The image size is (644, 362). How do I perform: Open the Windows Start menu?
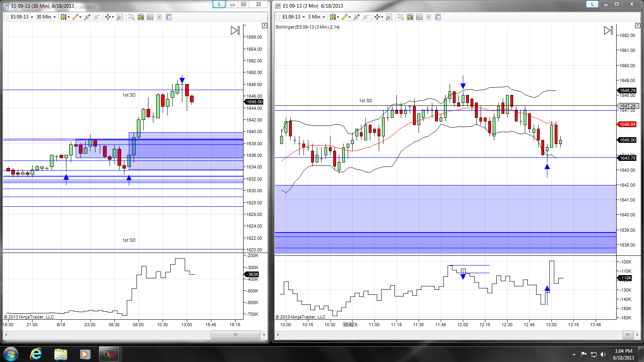(10, 354)
